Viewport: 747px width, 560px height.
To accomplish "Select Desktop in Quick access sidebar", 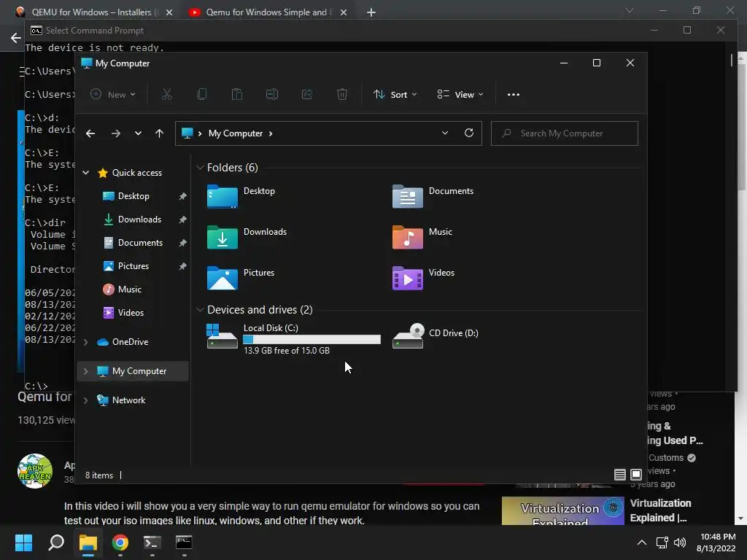I will (133, 196).
